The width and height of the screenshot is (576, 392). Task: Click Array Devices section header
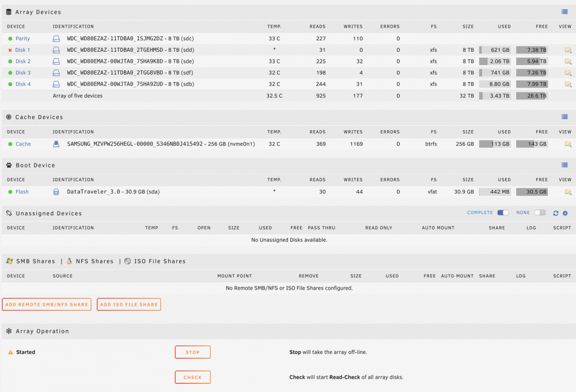point(38,12)
